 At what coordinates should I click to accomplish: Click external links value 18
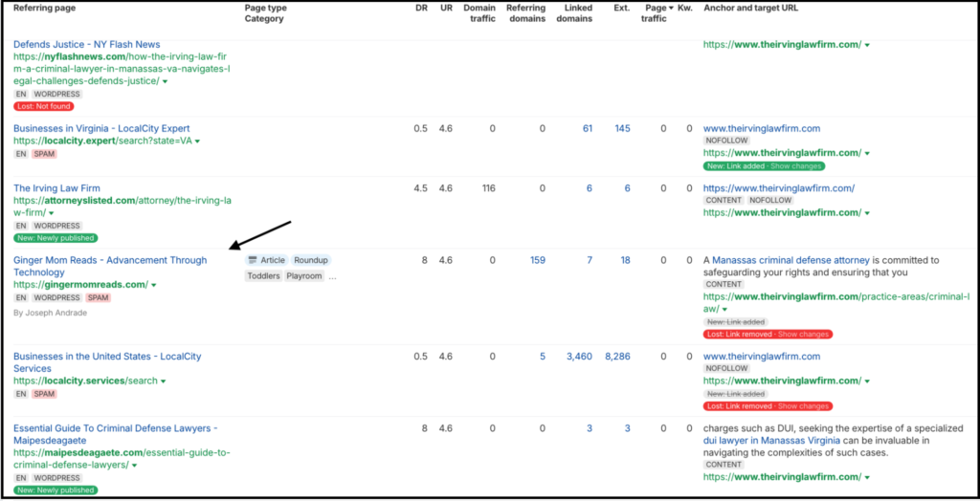click(626, 260)
